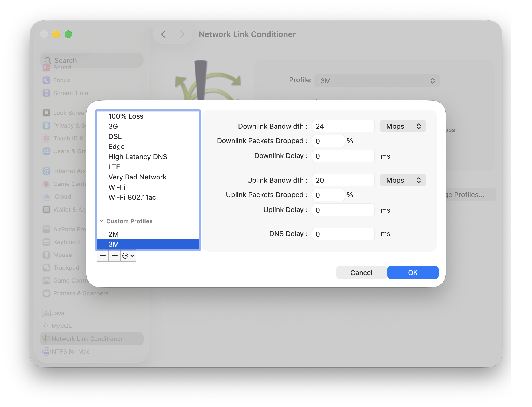Click the back navigation arrow
The height and width of the screenshot is (407, 532).
[x=163, y=34]
